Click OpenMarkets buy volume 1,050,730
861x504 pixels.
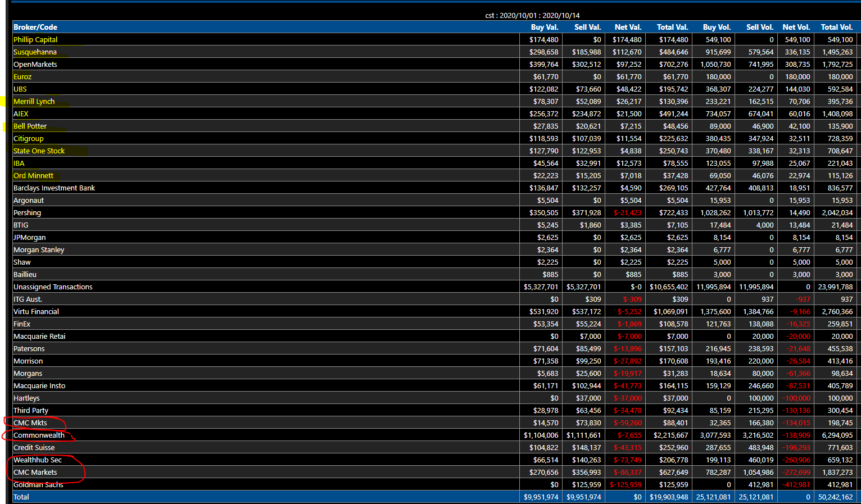715,64
